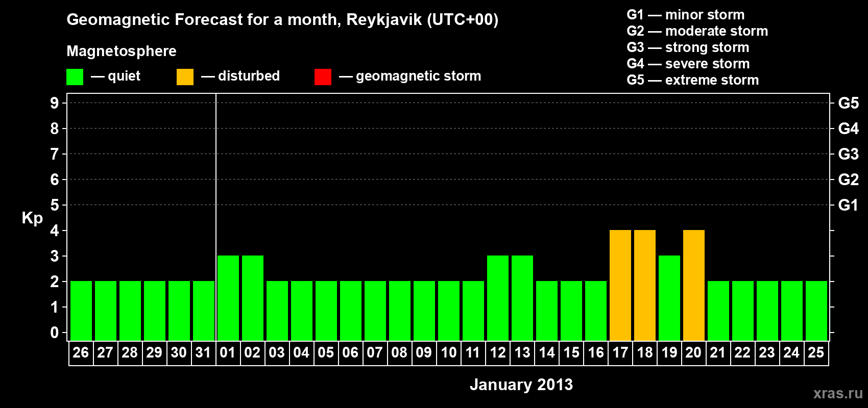Click the green bar for day 12

tap(498, 298)
